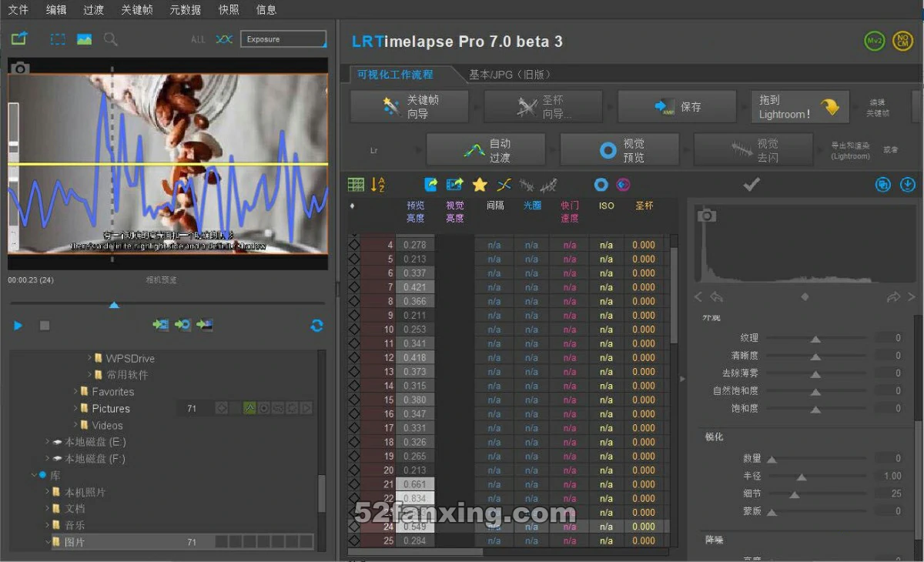Click the yellow NO CM badge icon
This screenshot has height=562, width=924.
pos(902,42)
